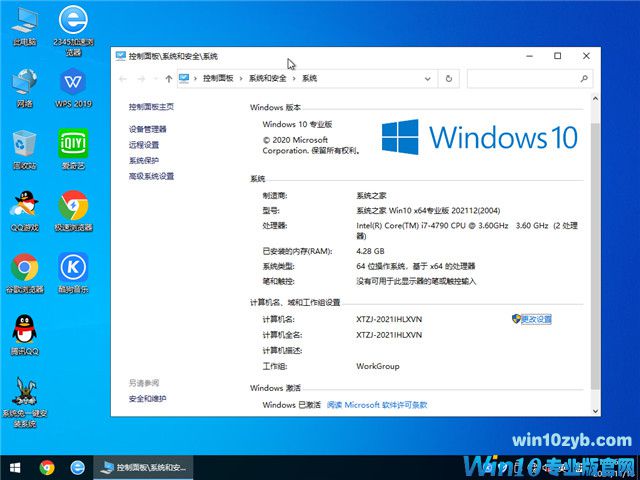Image resolution: width=640 pixels, height=480 pixels.
Task: Expand the chevron after 控制面板 in the address bar
Action: click(241, 78)
